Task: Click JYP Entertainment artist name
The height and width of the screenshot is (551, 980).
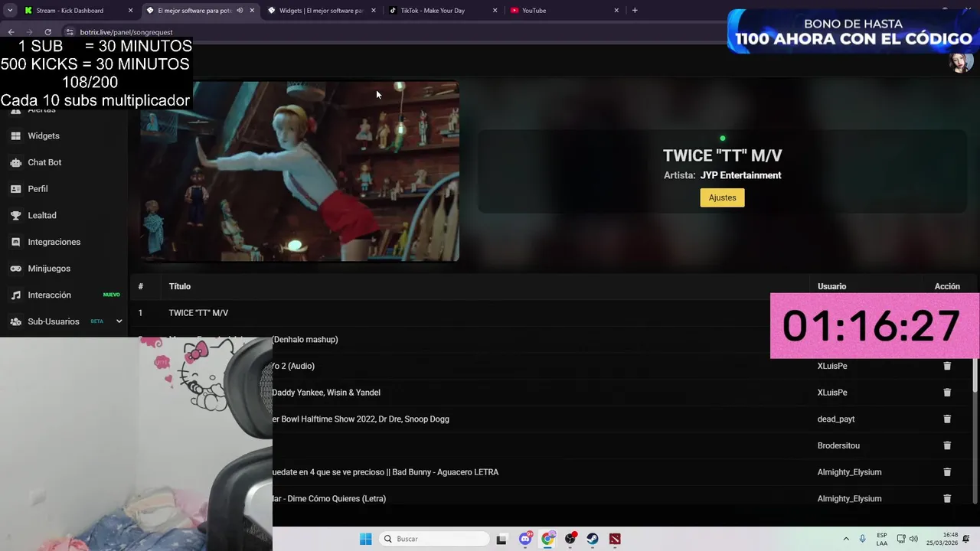Action: (740, 175)
